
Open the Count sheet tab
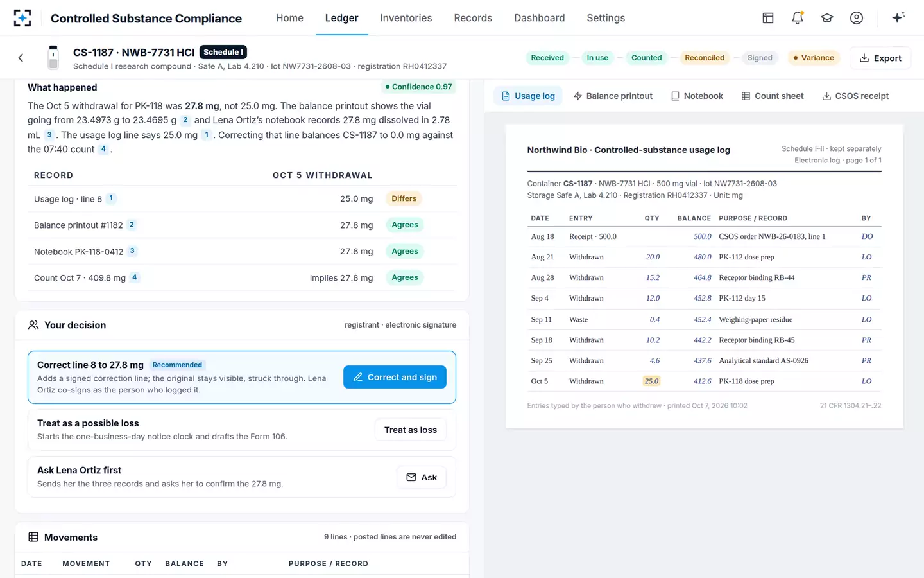[x=773, y=96]
